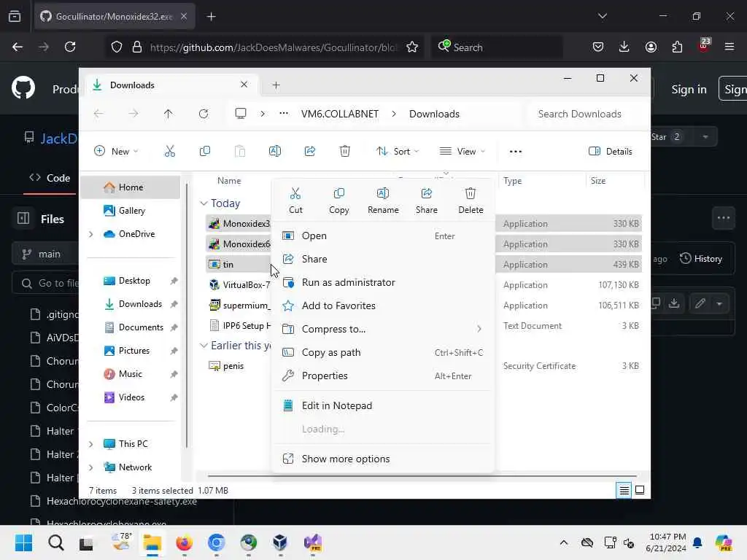
Task: Click the taskbar Search magnifier
Action: point(55,542)
